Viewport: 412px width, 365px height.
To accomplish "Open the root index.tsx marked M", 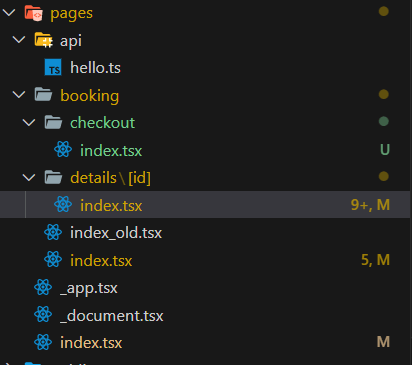I will point(91,343).
